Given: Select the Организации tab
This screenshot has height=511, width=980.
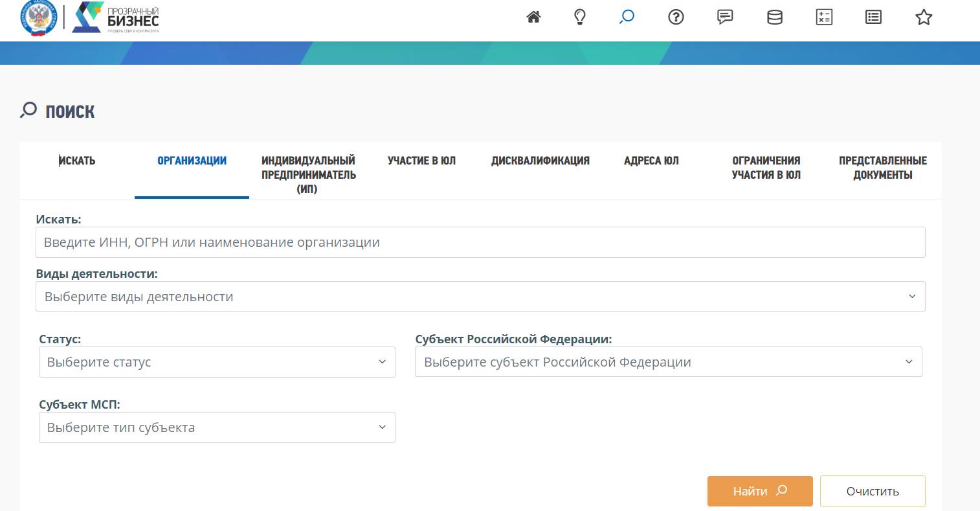Looking at the screenshot, I should [192, 161].
